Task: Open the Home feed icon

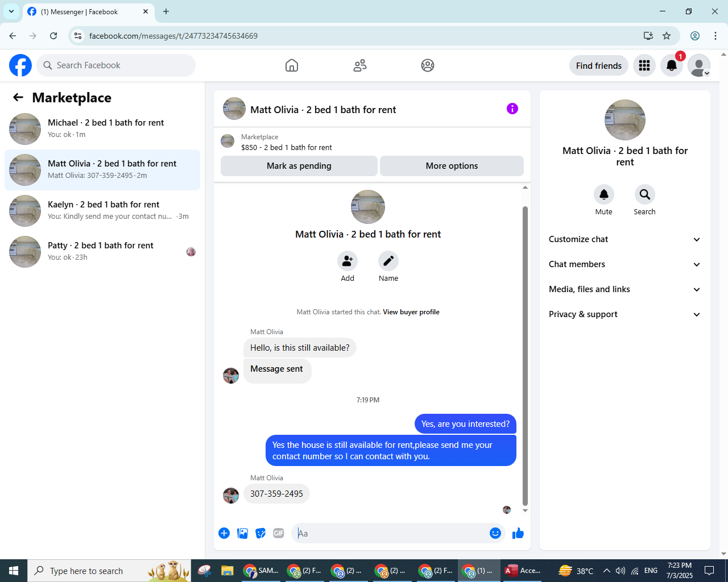Action: 292,65
